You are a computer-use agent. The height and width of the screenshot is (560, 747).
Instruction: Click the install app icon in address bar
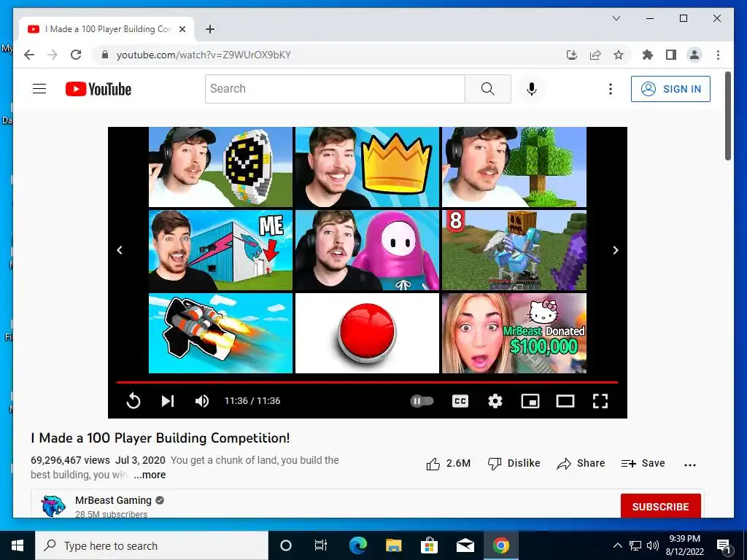(572, 55)
